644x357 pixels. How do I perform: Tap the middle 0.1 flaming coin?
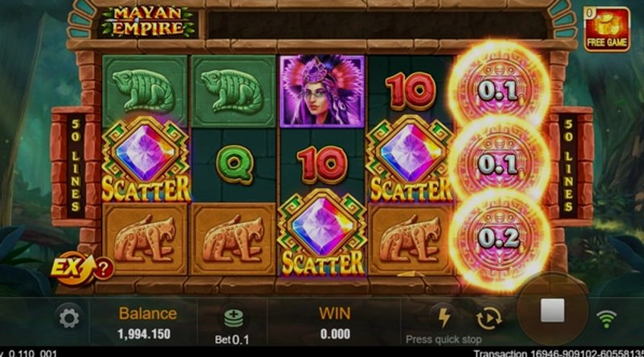click(x=498, y=163)
